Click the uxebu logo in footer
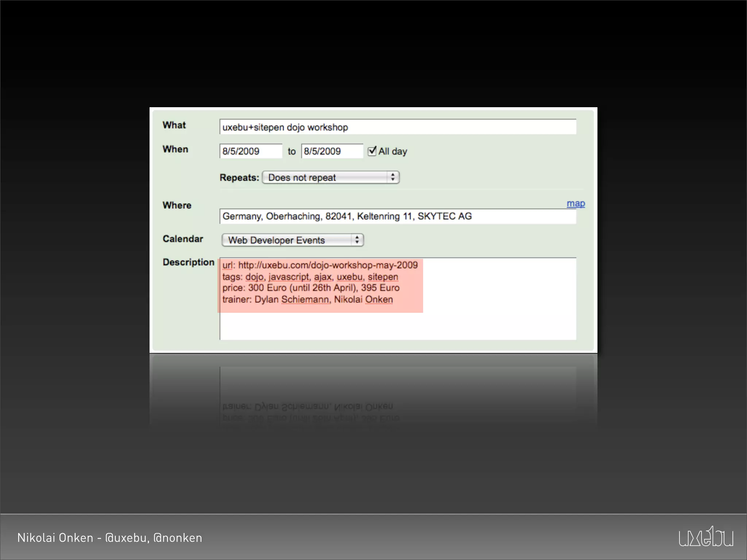 tap(706, 537)
